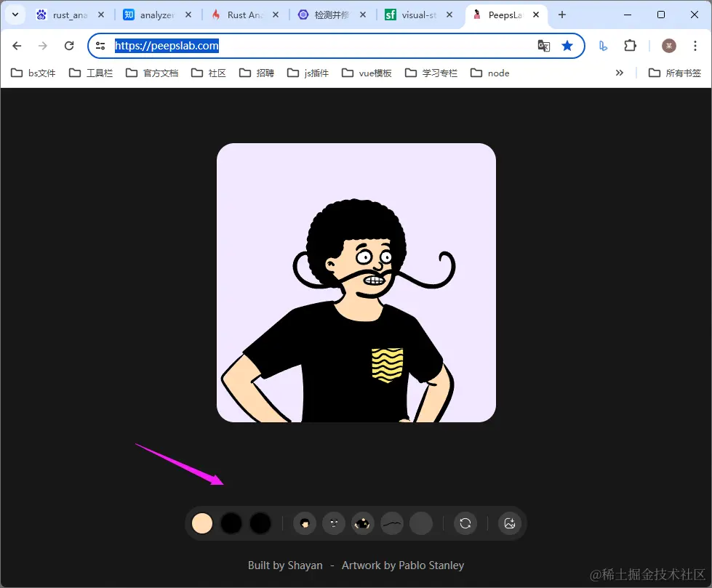
Task: Close the visual-st tab
Action: (449, 15)
